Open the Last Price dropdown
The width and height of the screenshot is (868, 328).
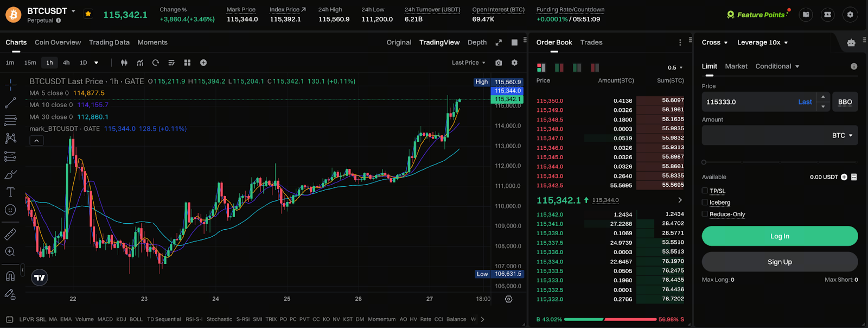(469, 62)
